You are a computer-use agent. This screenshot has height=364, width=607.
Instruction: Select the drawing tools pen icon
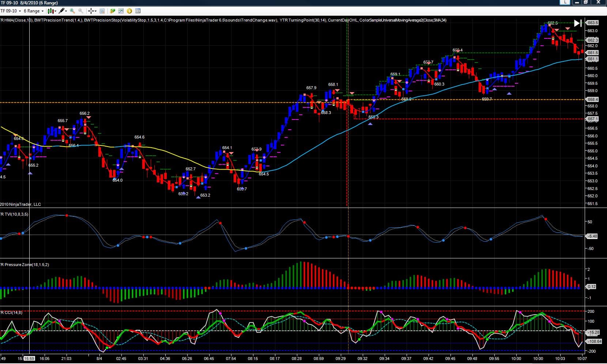(x=62, y=11)
